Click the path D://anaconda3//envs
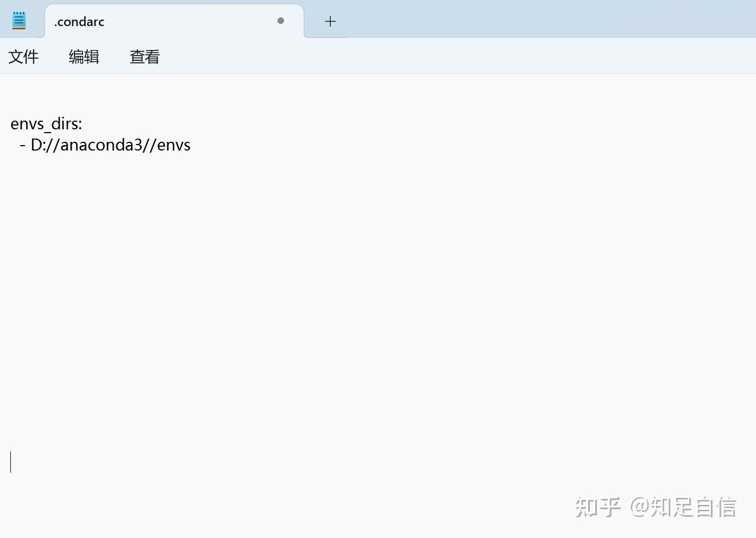Screen dimensions: 756x538 coord(110,145)
